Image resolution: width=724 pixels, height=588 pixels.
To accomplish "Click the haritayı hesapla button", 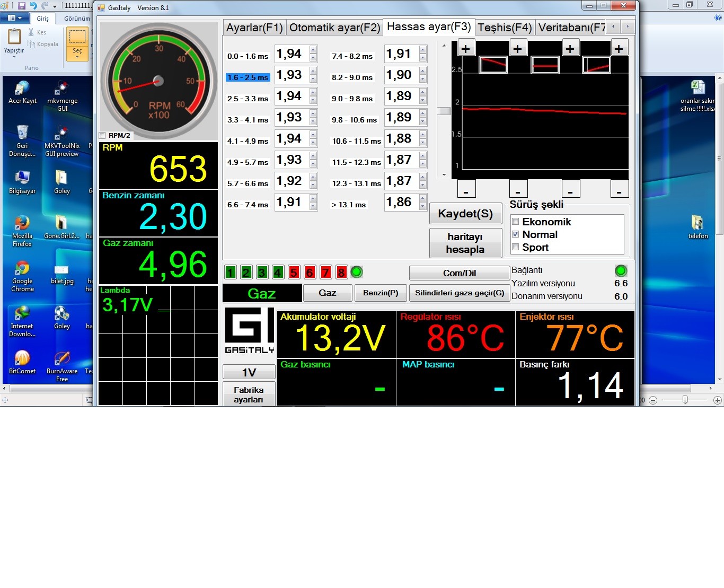I will 465,243.
